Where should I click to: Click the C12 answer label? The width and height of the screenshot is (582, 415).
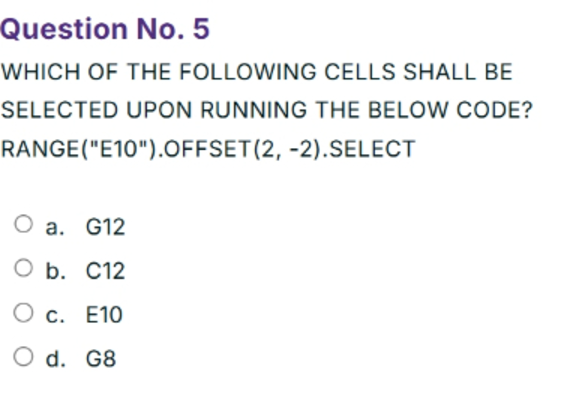pos(105,271)
